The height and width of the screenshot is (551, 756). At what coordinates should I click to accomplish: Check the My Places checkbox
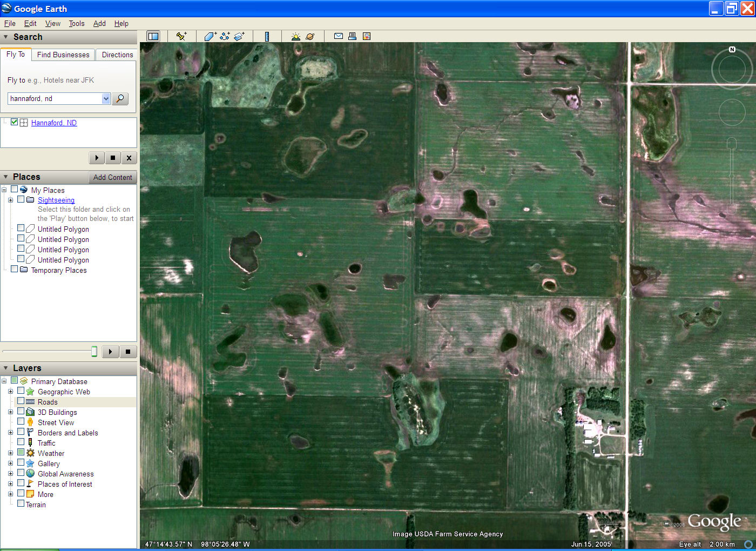[15, 190]
